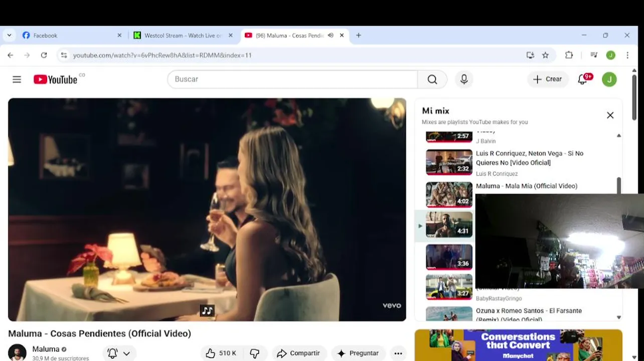Click the music note icon on video

[x=207, y=310]
